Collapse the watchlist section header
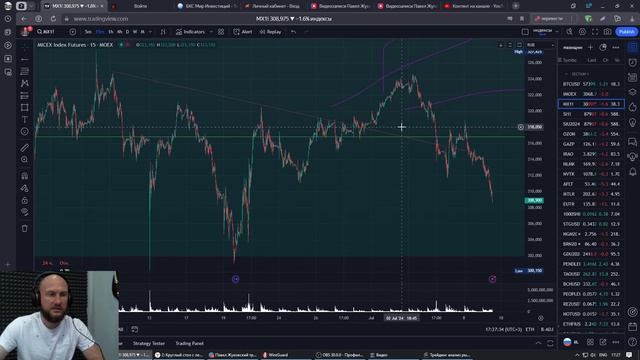 (x=566, y=74)
